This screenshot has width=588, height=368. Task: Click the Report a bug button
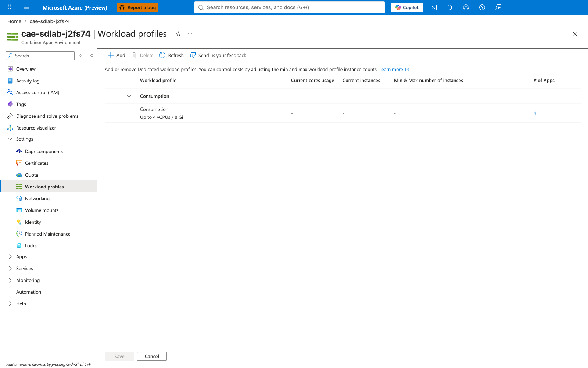pos(137,7)
